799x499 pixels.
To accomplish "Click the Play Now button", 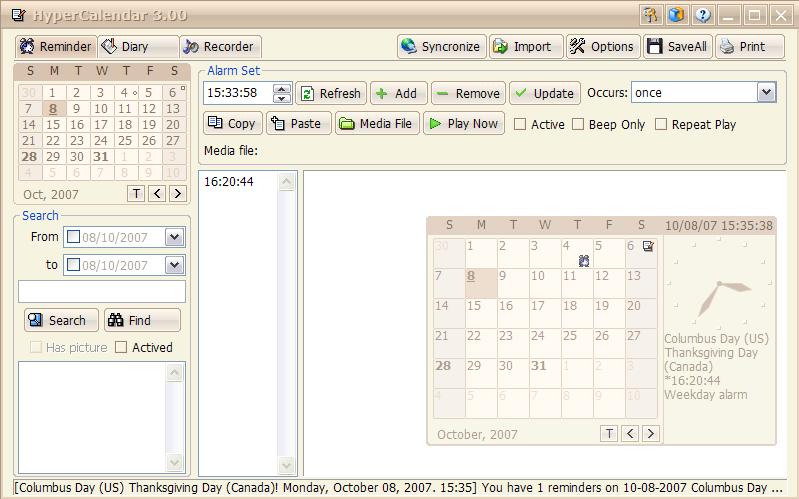I will [462, 123].
